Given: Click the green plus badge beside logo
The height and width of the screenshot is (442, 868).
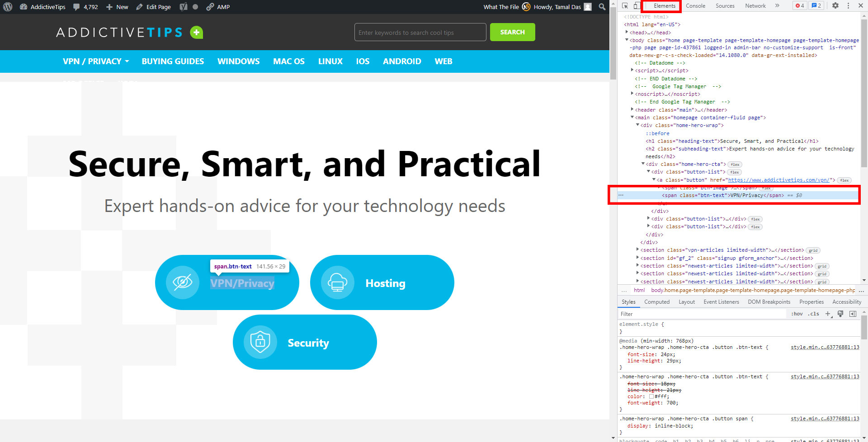Looking at the screenshot, I should pos(197,33).
